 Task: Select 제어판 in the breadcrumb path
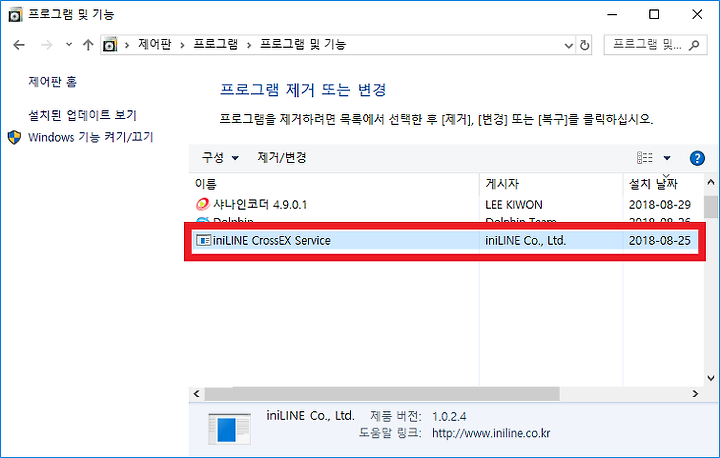(x=154, y=45)
